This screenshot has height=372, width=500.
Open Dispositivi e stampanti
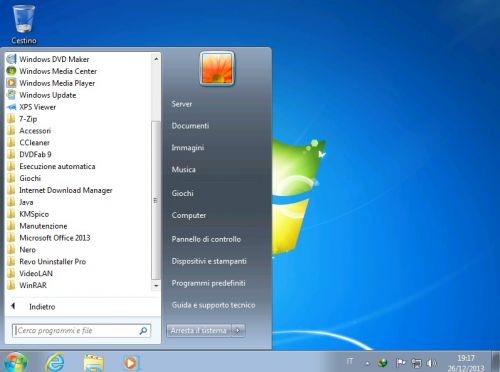point(209,261)
